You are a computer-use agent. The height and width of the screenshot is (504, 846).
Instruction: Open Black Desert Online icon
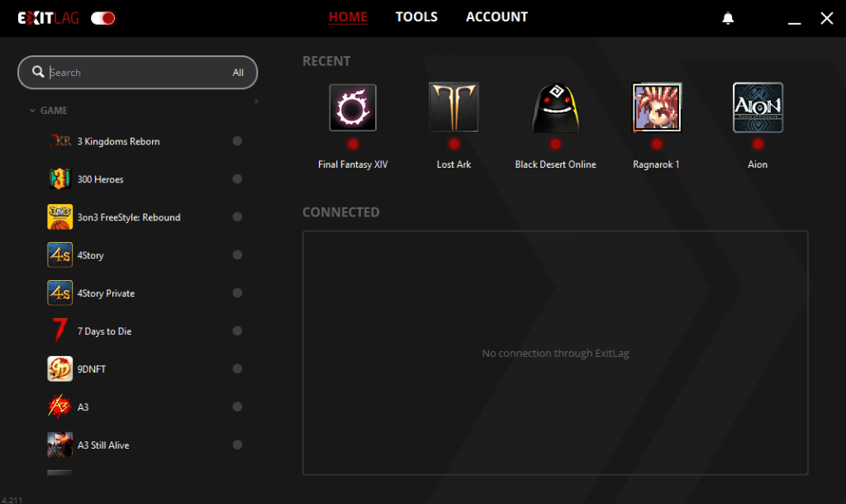[x=554, y=107]
